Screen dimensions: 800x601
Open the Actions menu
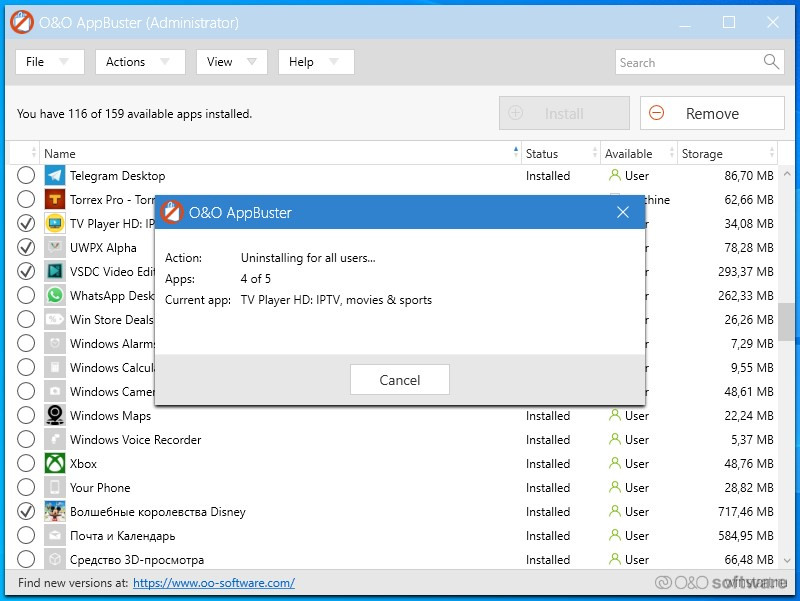(x=140, y=62)
